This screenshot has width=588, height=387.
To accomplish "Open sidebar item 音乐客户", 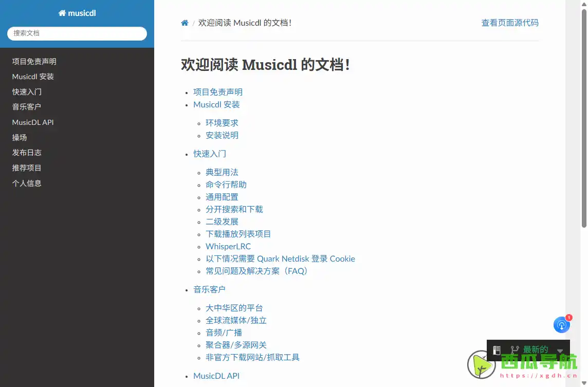I will pos(26,107).
